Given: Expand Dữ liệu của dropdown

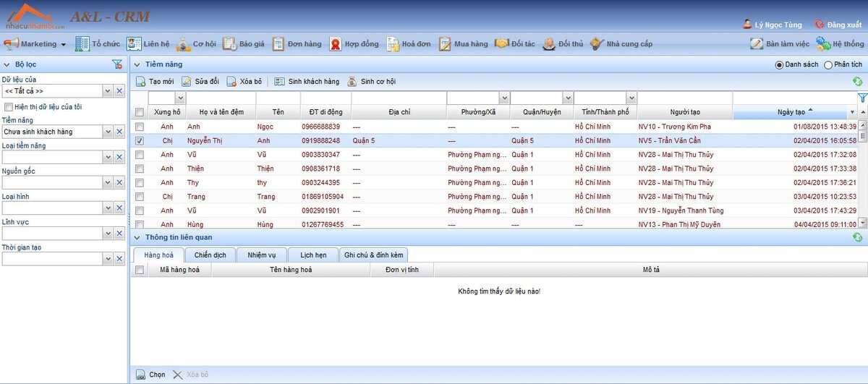Looking at the screenshot, I should pos(108,91).
